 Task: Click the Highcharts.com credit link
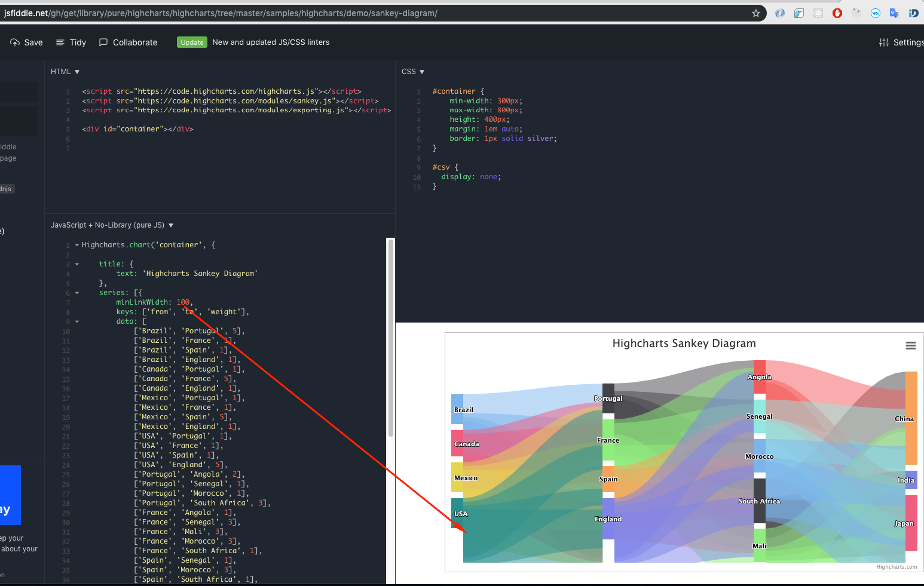[896, 566]
